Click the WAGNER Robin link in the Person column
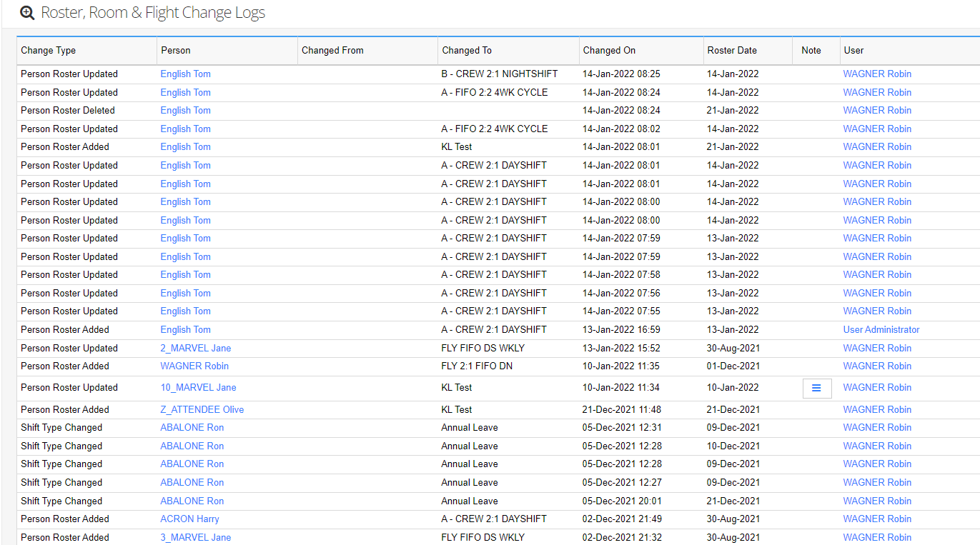 coord(194,366)
